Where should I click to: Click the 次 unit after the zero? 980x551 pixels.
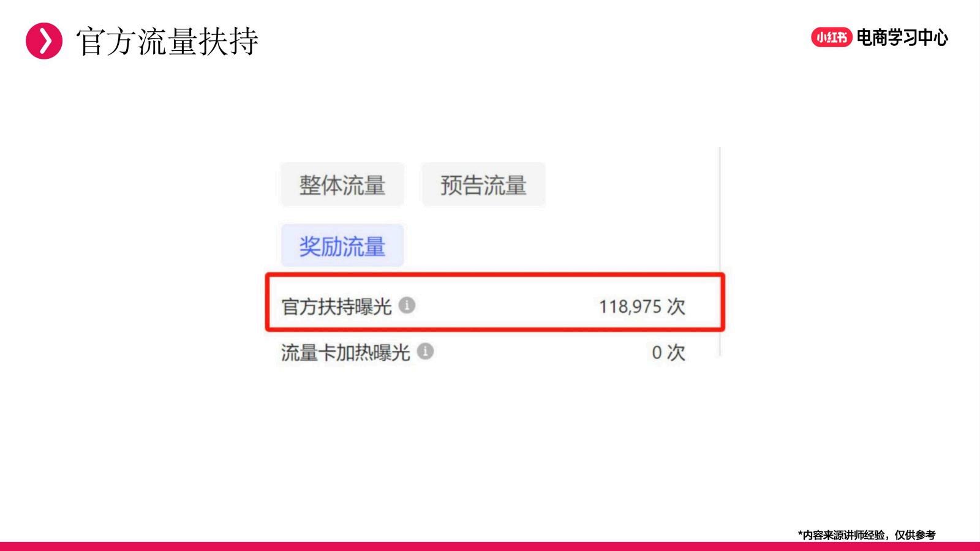[x=676, y=353]
